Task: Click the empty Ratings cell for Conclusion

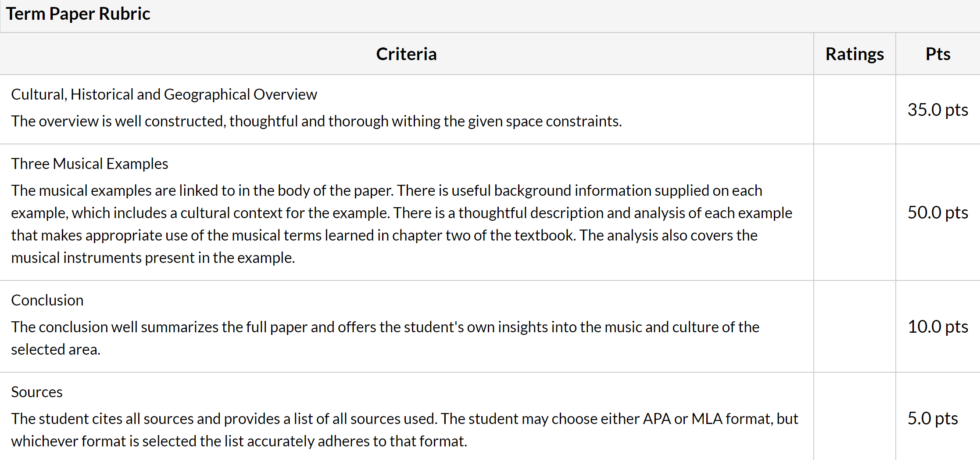Action: [855, 327]
